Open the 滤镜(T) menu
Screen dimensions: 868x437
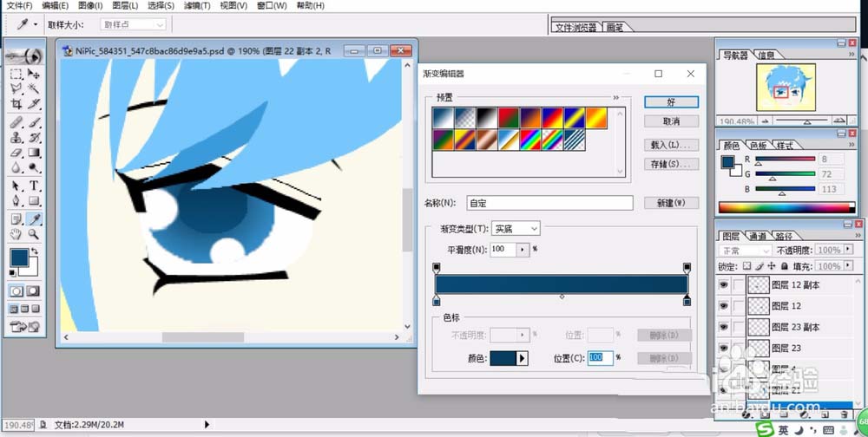pyautogui.click(x=197, y=5)
